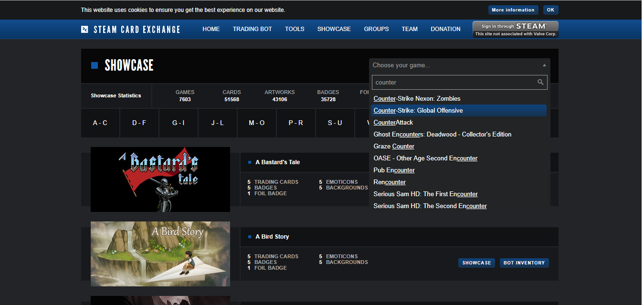This screenshot has height=305, width=644.
Task: Open A Bird Story game thumbnail
Action: click(x=160, y=254)
